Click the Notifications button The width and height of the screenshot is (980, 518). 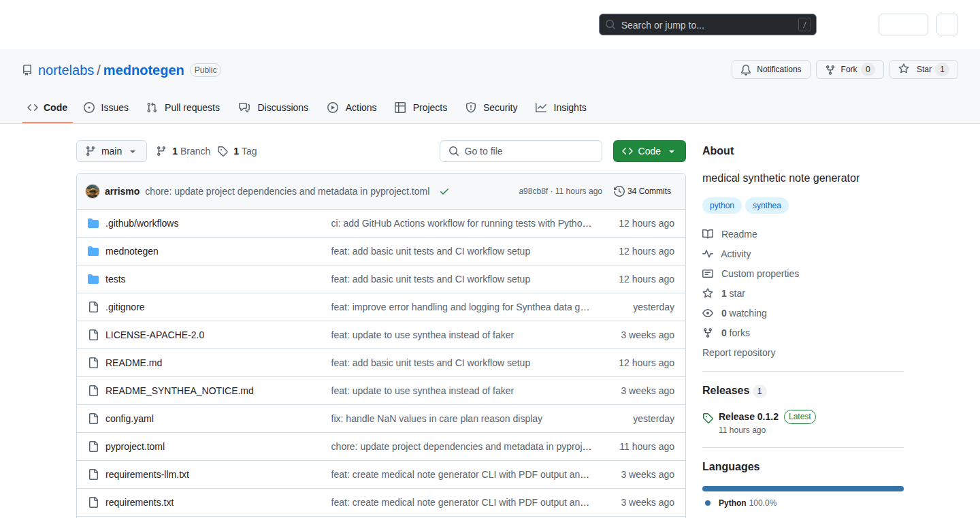tap(771, 69)
